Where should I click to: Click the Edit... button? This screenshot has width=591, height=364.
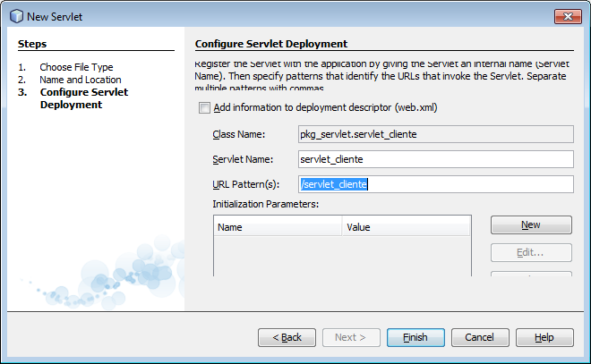pos(531,253)
